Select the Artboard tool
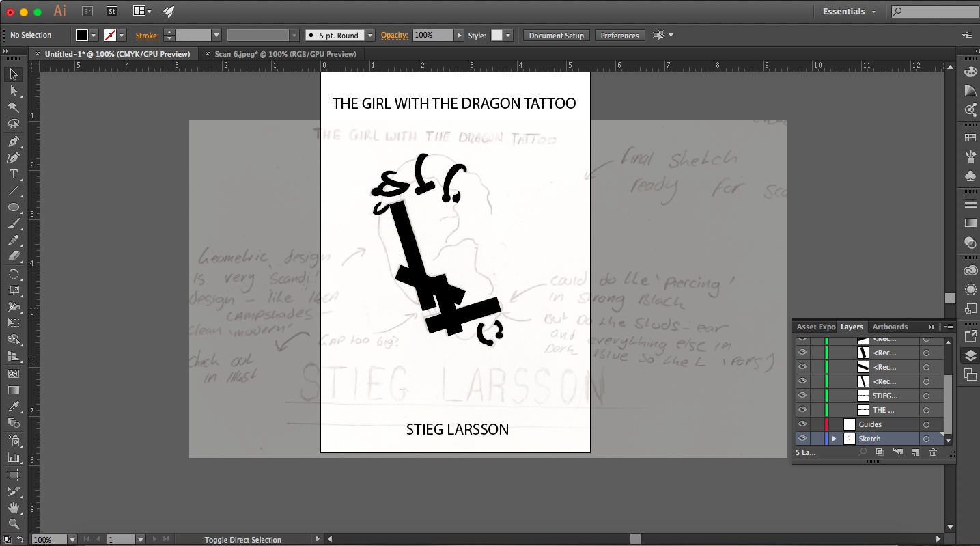Image resolution: width=980 pixels, height=546 pixels. pyautogui.click(x=14, y=474)
